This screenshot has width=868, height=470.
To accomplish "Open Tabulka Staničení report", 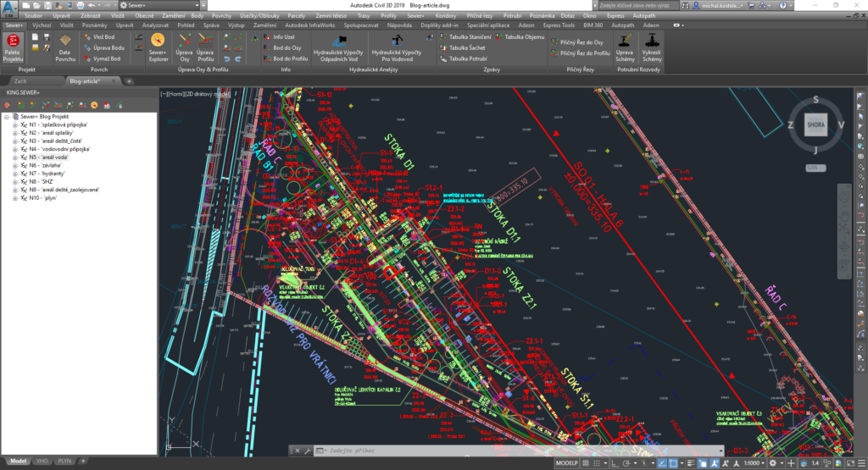I will point(465,37).
